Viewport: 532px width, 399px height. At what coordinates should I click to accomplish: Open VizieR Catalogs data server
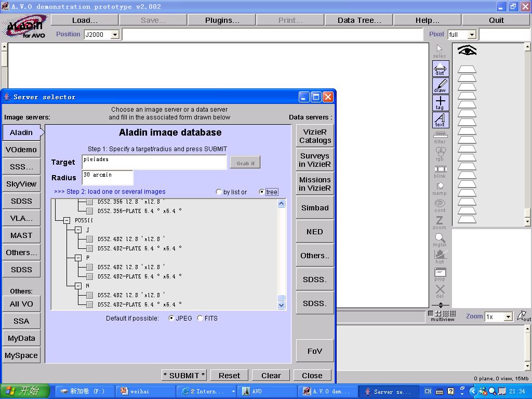point(315,136)
